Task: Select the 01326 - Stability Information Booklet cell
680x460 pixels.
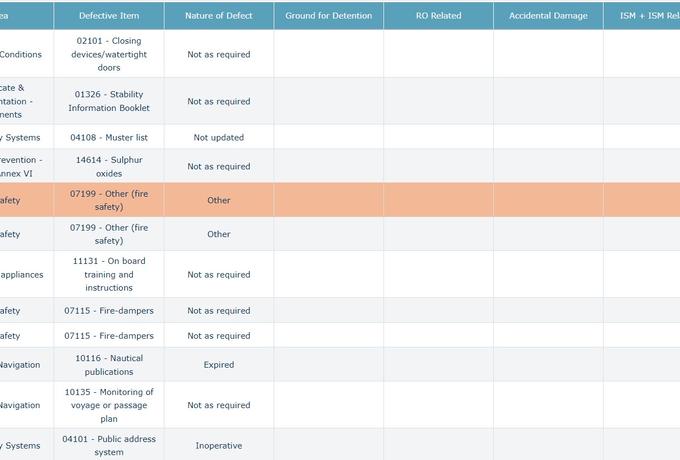Action: pos(109,101)
